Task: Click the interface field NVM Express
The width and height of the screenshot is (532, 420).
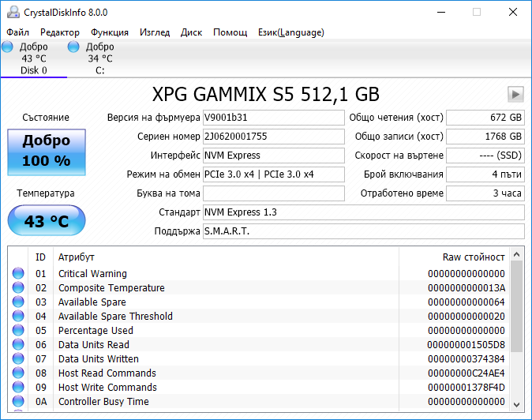Action: 273,156
